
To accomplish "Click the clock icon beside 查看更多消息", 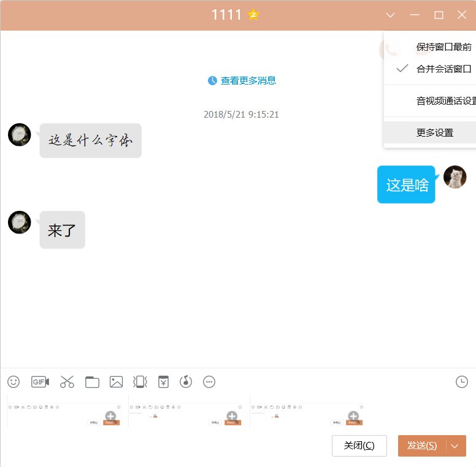I will (x=212, y=80).
